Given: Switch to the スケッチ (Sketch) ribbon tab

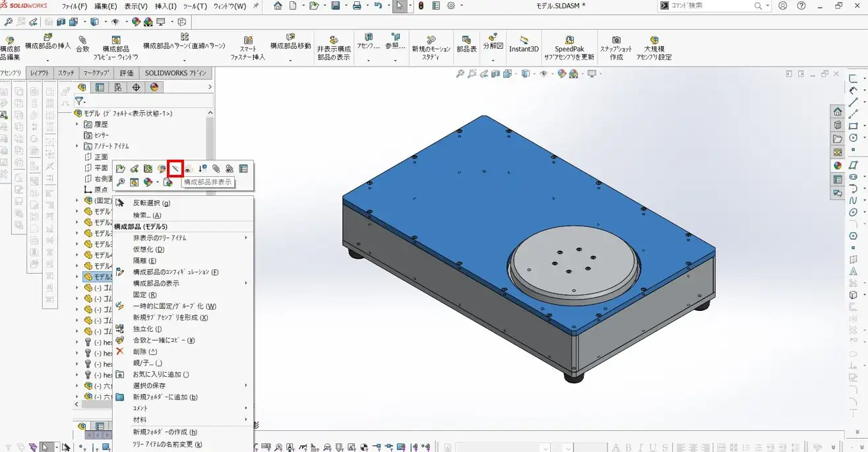Looking at the screenshot, I should 66,73.
